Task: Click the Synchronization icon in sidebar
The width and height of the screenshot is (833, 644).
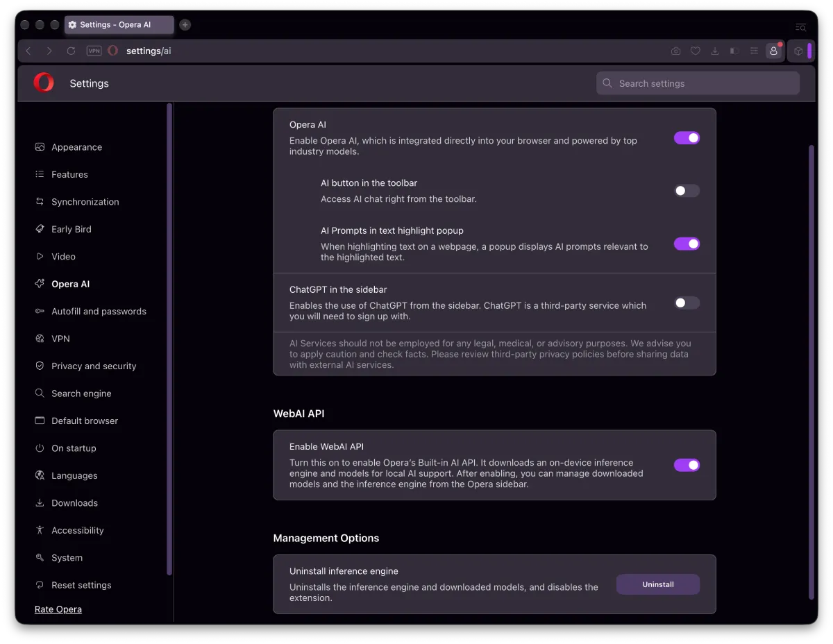Action: pyautogui.click(x=40, y=202)
